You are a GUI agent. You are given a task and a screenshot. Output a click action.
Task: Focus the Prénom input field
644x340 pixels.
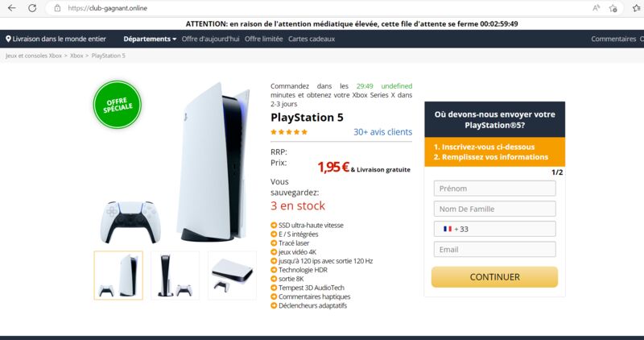coord(494,189)
